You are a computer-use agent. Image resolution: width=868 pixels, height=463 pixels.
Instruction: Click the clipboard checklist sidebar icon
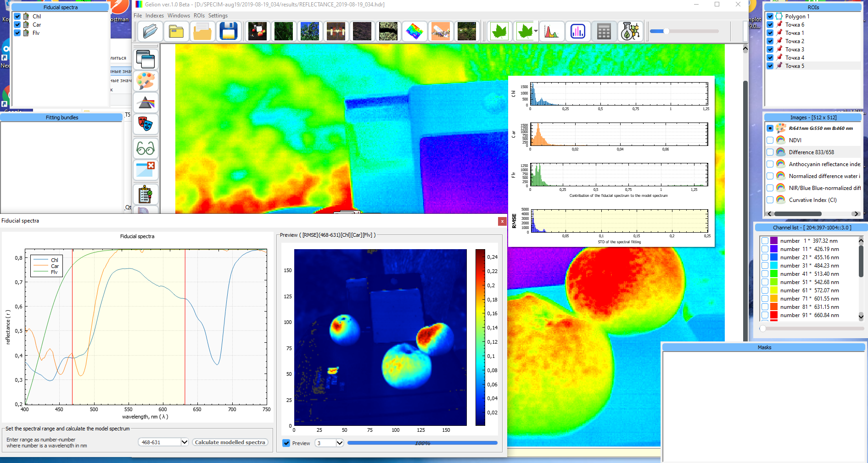[146, 195]
